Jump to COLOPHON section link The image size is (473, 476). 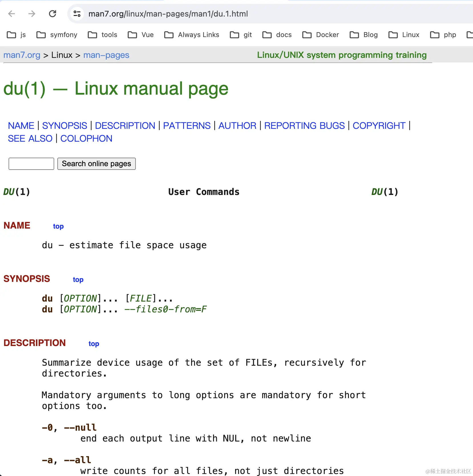point(86,139)
